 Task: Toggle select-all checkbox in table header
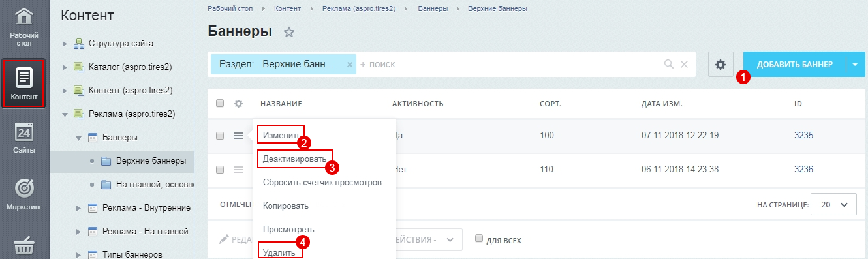tap(220, 104)
